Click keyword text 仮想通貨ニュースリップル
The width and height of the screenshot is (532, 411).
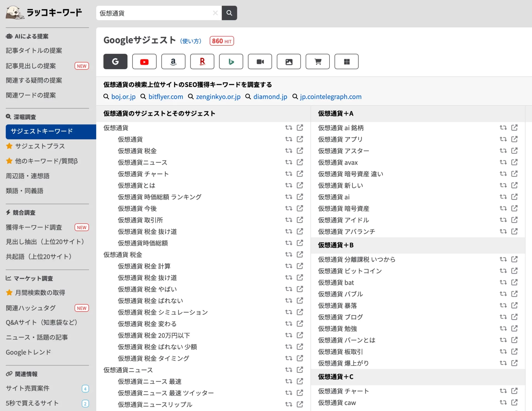click(x=155, y=405)
